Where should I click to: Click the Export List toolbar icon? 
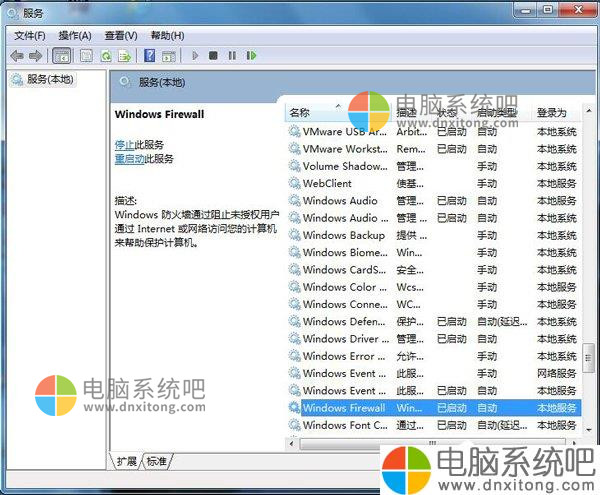[125, 56]
